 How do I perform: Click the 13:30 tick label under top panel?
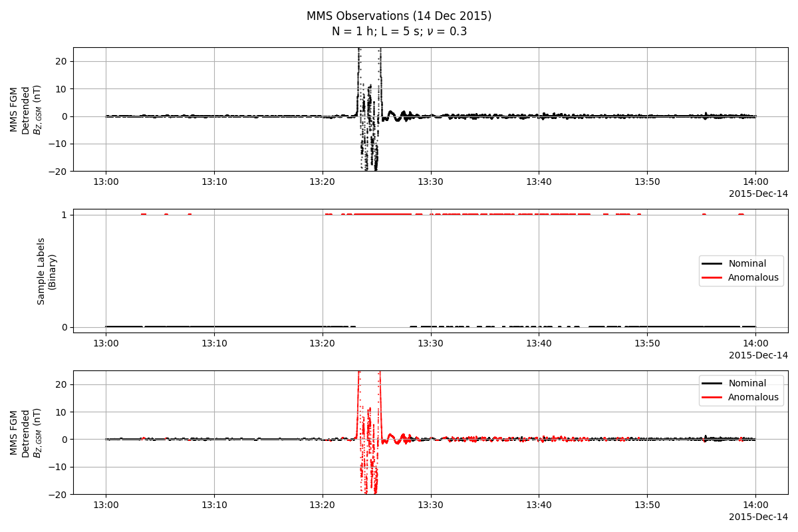430,182
